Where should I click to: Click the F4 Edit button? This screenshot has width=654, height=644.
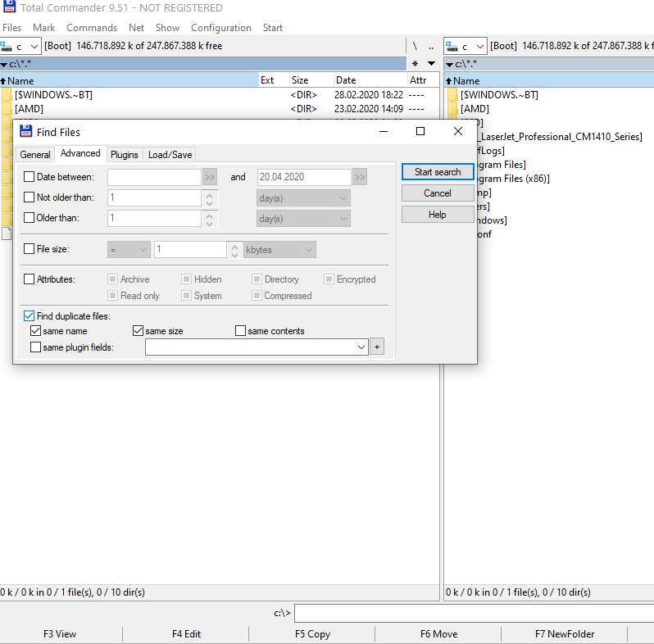[186, 634]
